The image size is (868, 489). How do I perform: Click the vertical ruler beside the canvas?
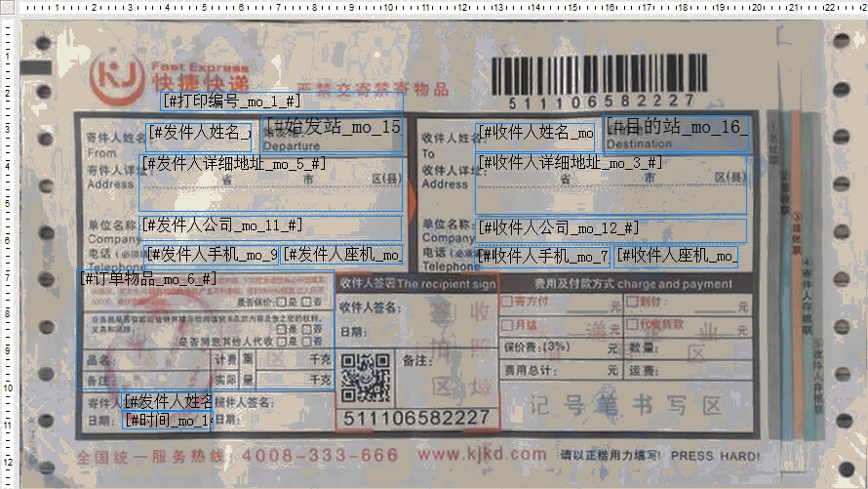(x=7, y=252)
